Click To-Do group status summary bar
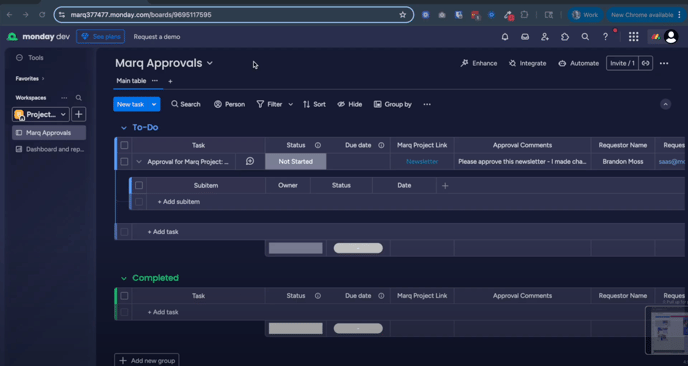Viewport: 688px width, 366px height. (x=296, y=248)
